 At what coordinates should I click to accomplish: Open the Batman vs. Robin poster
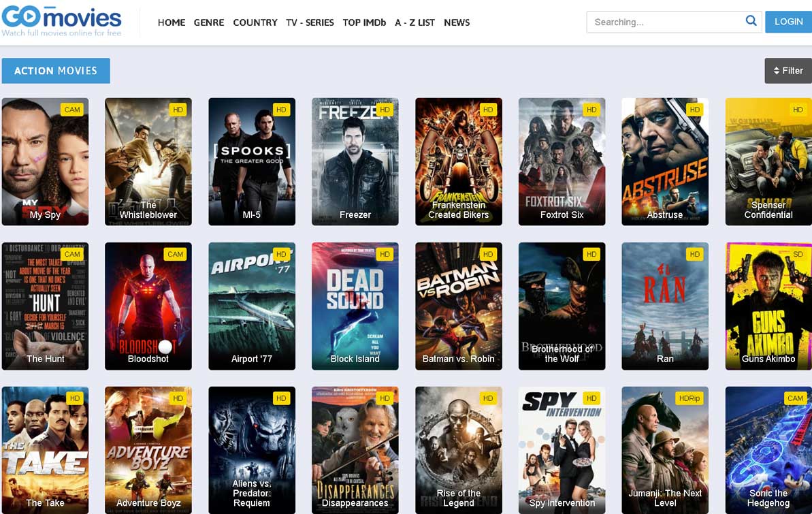[458, 306]
